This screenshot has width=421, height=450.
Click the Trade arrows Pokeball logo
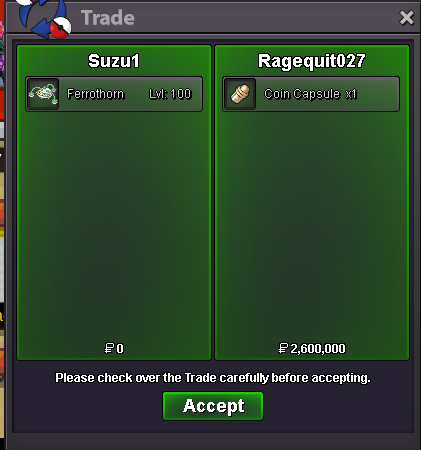point(44,17)
